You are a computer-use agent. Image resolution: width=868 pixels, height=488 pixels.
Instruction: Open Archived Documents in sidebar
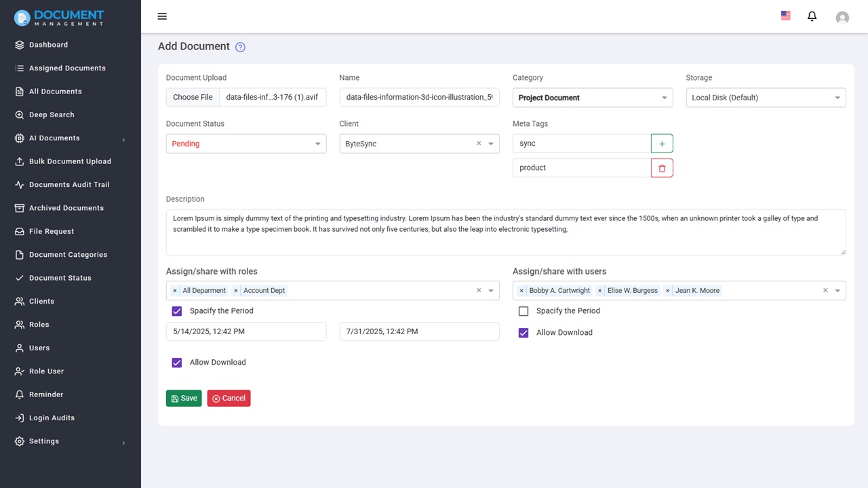point(66,208)
